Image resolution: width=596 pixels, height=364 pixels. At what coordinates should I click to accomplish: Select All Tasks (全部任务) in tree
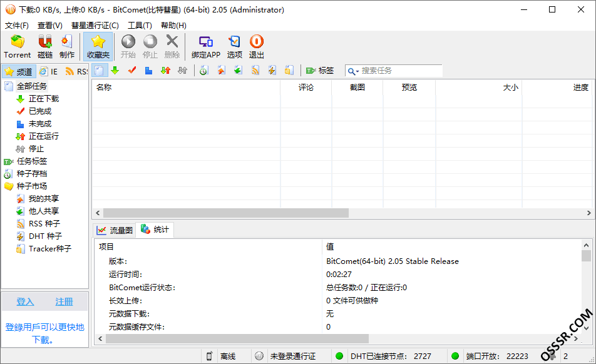point(31,86)
